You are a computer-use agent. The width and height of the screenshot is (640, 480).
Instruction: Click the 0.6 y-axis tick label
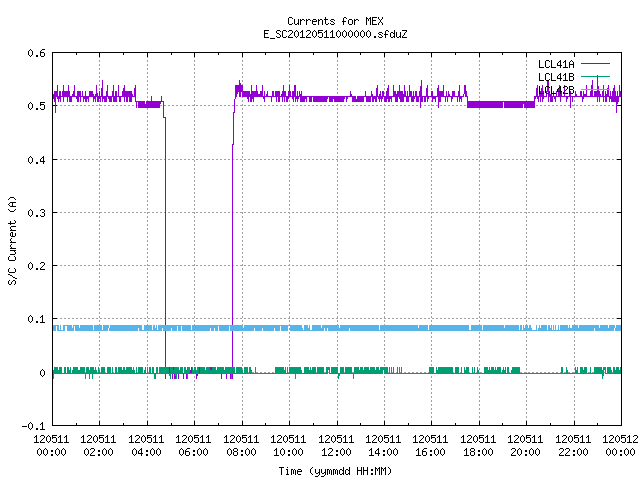[x=36, y=53]
